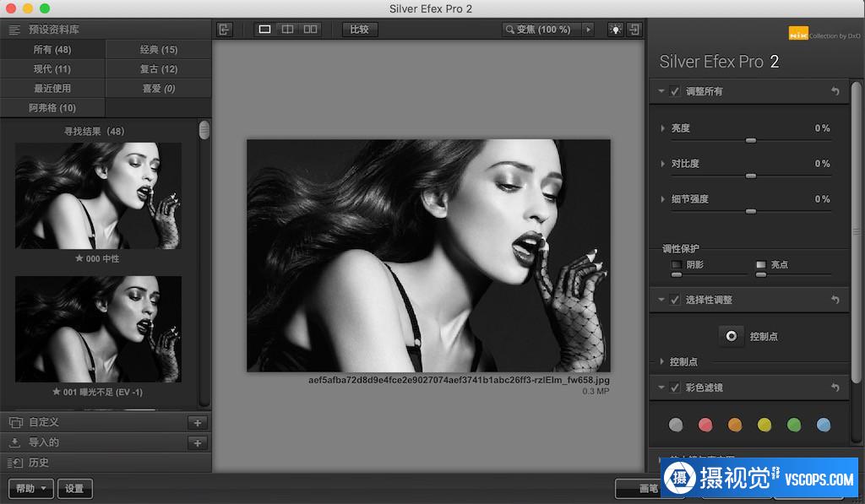Expand the 细节强度 structure options

(662, 199)
